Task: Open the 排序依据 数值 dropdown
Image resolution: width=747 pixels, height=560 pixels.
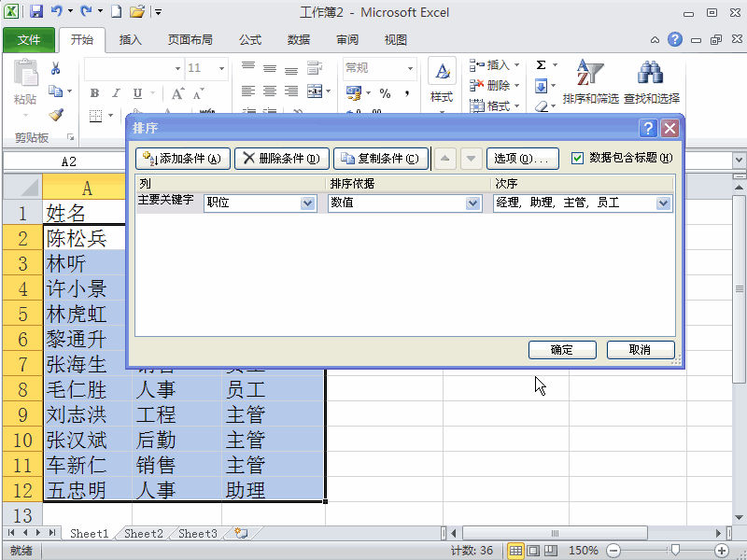Action: (472, 203)
